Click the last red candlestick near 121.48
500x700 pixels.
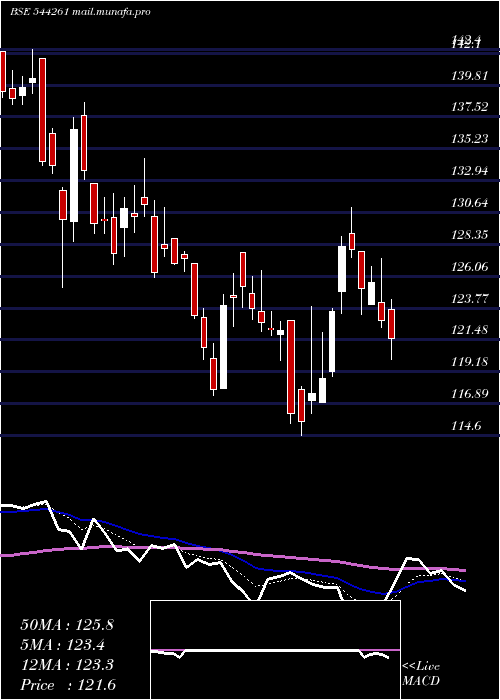point(392,324)
